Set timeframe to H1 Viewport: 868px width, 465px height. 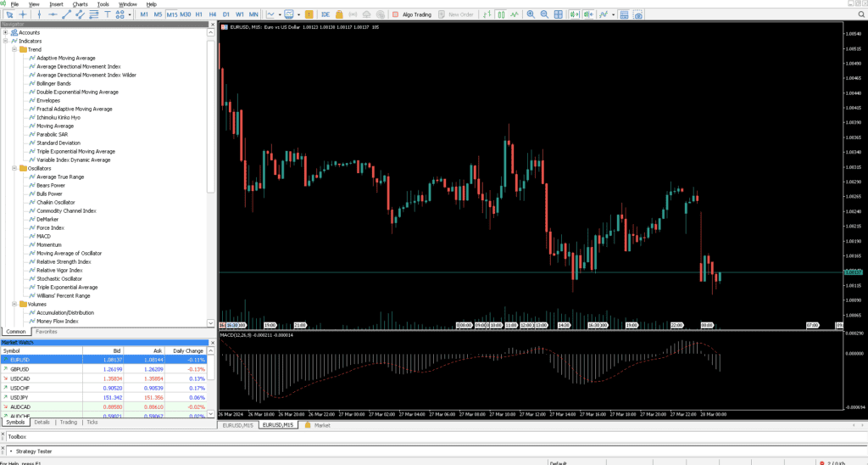(198, 14)
